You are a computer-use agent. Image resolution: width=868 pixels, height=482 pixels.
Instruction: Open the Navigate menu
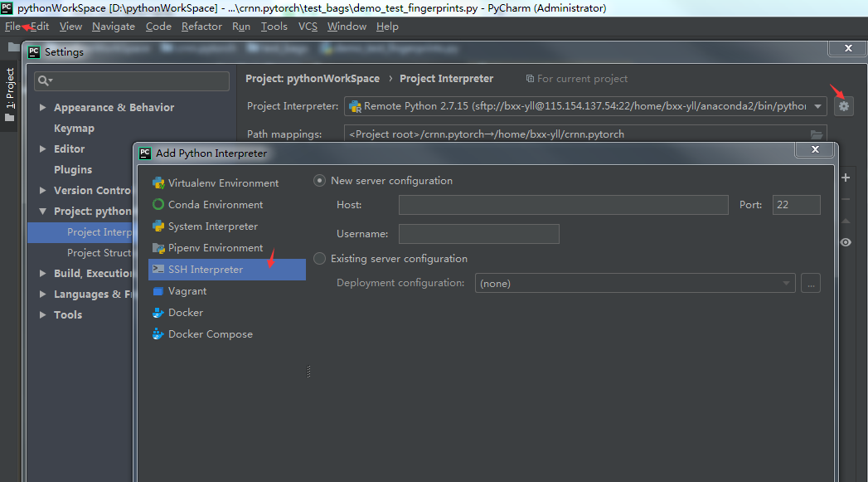click(114, 26)
